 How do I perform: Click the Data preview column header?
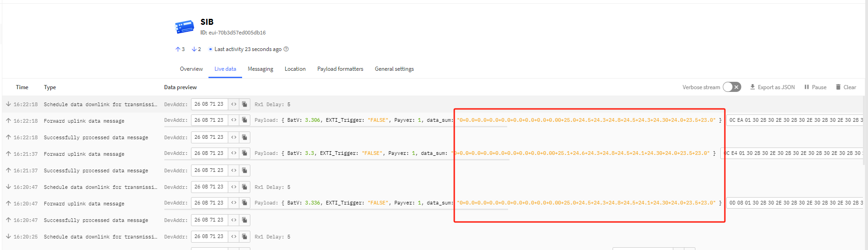tap(180, 87)
